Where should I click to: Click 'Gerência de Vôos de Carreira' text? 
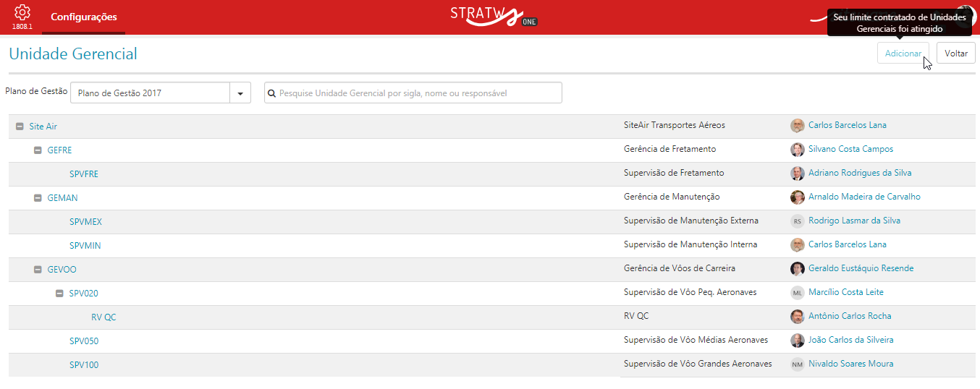coord(680,268)
